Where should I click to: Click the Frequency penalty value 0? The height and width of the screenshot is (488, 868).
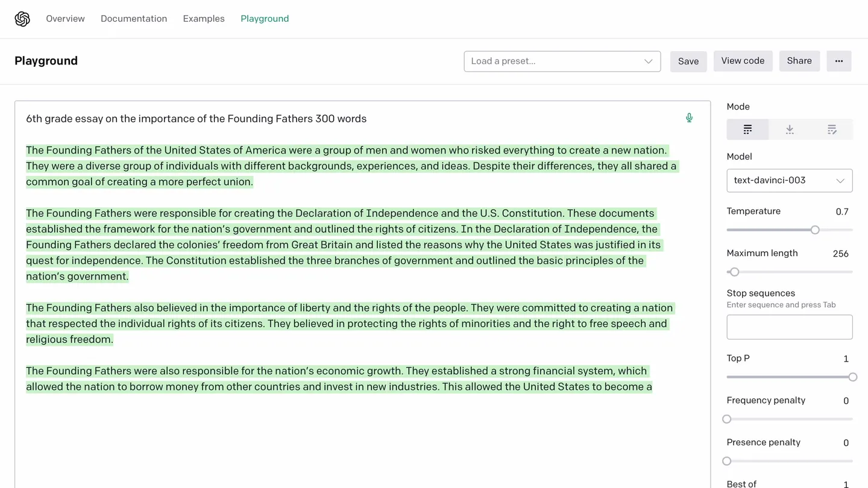846,401
